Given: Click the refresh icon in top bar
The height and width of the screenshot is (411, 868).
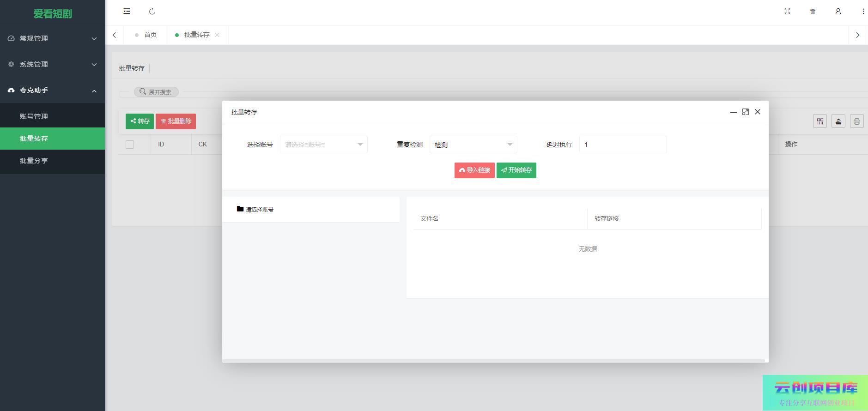Looking at the screenshot, I should coord(152,12).
